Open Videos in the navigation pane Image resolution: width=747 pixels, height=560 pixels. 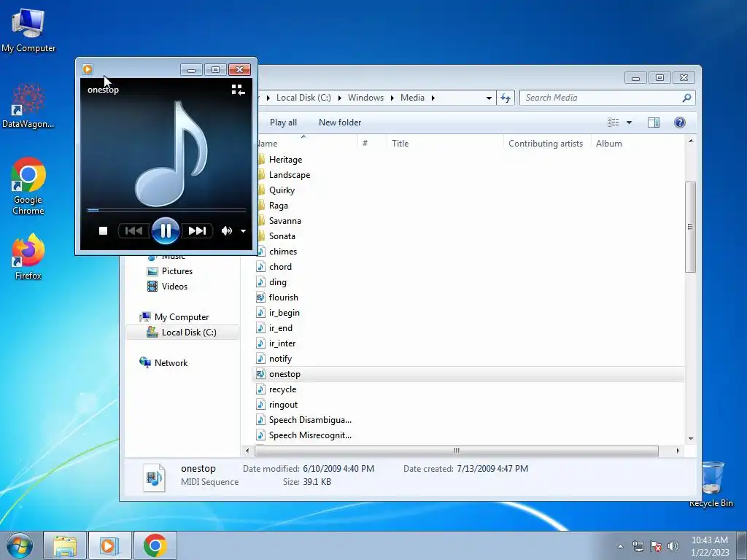tap(174, 286)
